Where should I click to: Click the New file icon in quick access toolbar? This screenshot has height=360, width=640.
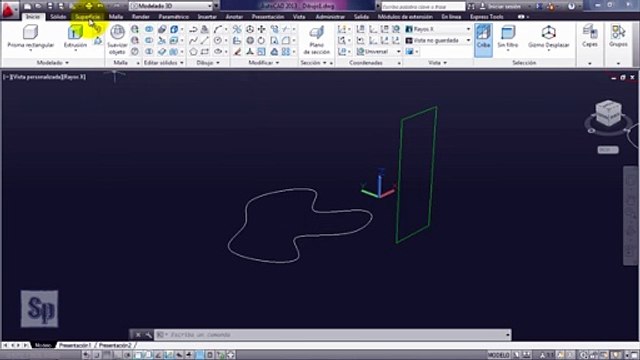[27, 6]
